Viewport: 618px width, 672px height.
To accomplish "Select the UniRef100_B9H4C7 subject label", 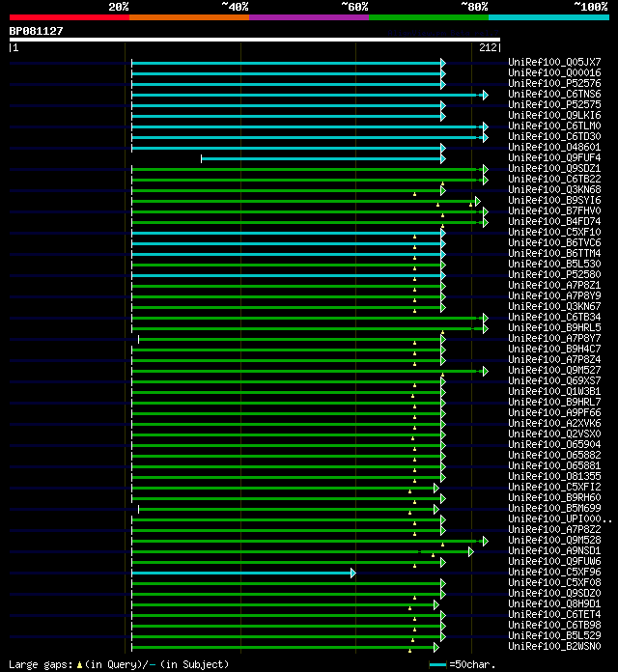I will coord(554,349).
